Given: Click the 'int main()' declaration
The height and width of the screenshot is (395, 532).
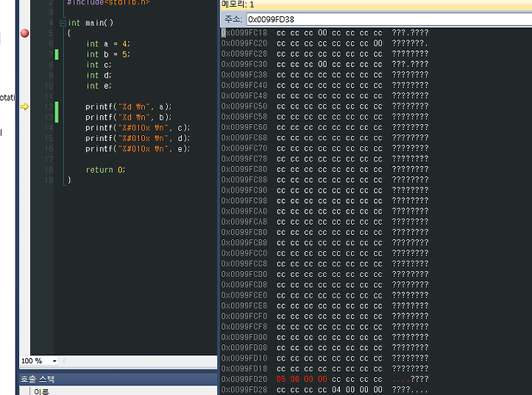Looking at the screenshot, I should tap(90, 23).
